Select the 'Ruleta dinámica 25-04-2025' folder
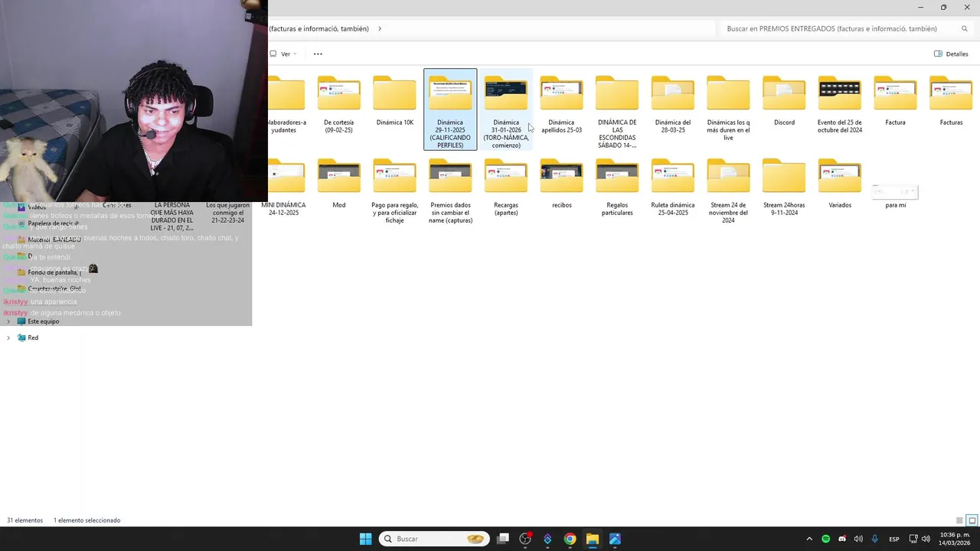This screenshot has width=980, height=551. coord(673,187)
